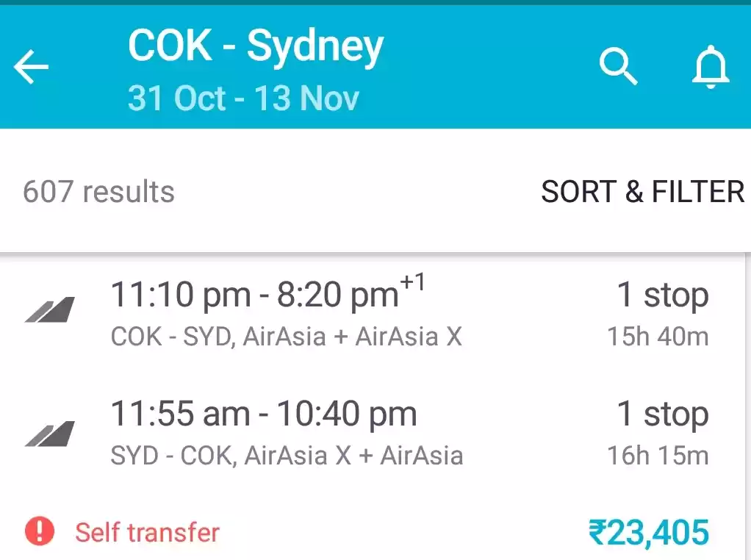Select the ₹23,405 fare price
This screenshot has width=751, height=560.
click(x=648, y=532)
